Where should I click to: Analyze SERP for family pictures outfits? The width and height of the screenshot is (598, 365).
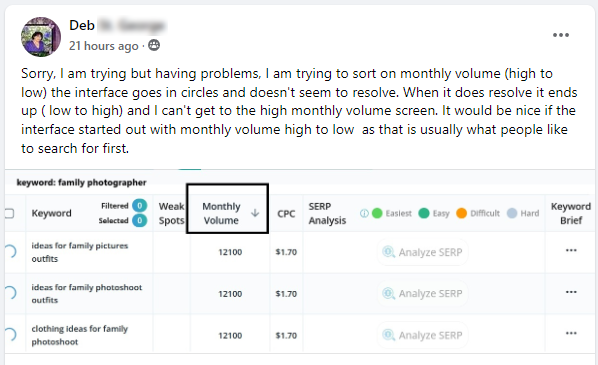[x=422, y=252]
